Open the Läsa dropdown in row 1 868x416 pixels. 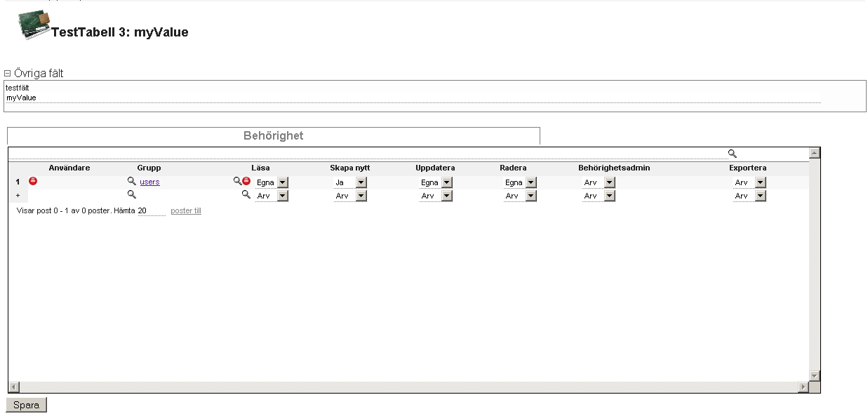point(282,182)
